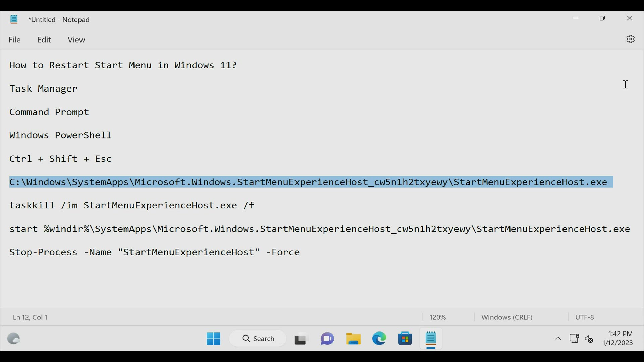Click the volume muted tray icon
644x362 pixels.
589,339
